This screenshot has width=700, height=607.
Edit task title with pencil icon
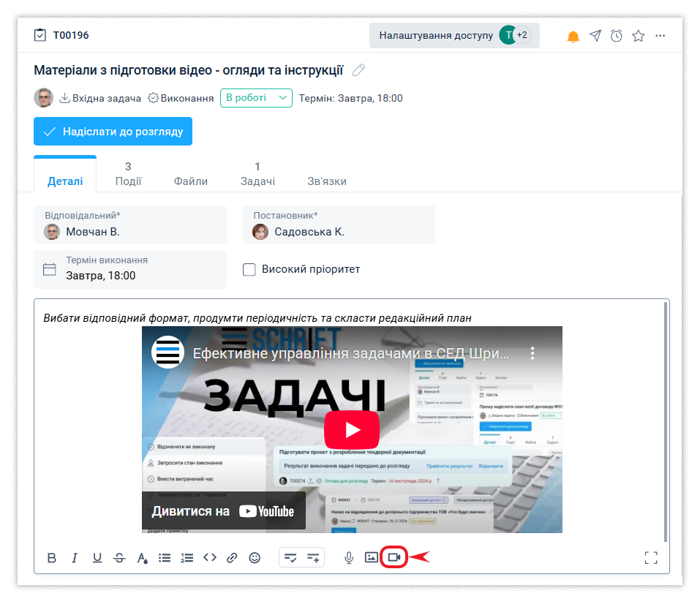pyautogui.click(x=358, y=70)
